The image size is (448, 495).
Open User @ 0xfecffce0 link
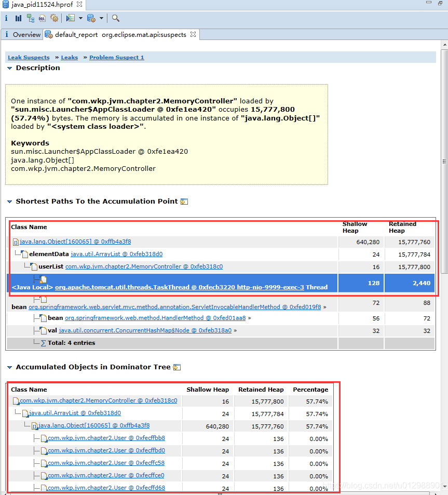click(106, 475)
